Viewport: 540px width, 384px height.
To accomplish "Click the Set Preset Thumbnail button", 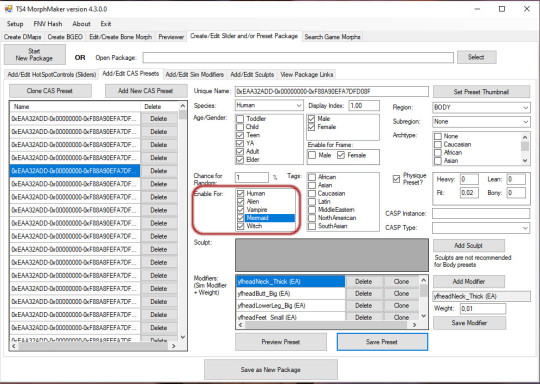I will click(x=481, y=92).
